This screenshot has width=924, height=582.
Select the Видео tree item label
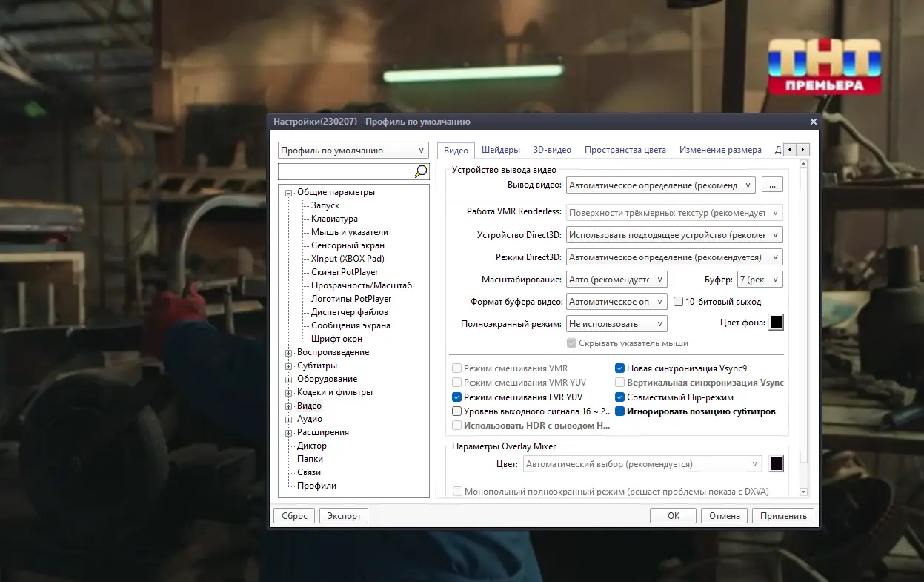coord(309,406)
